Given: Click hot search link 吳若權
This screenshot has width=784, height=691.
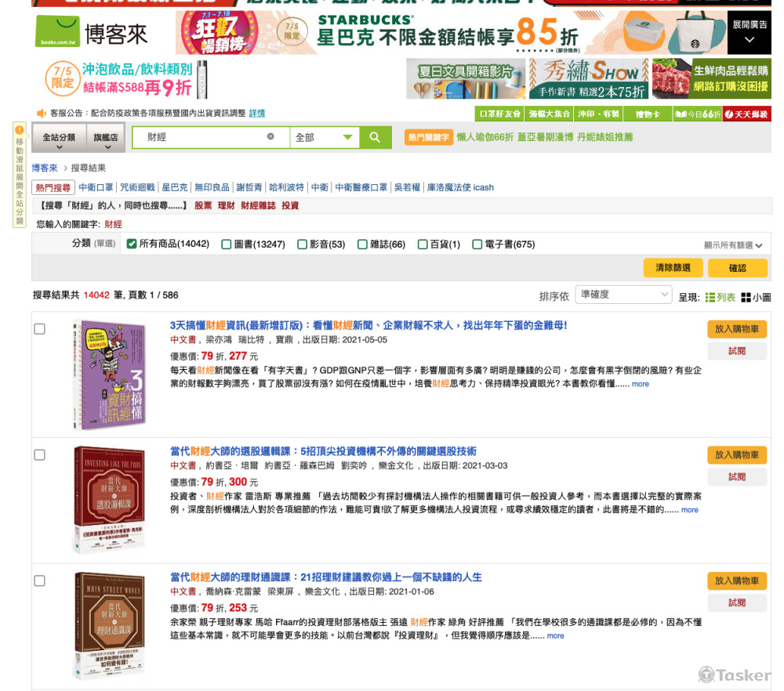Looking at the screenshot, I should click(407, 187).
